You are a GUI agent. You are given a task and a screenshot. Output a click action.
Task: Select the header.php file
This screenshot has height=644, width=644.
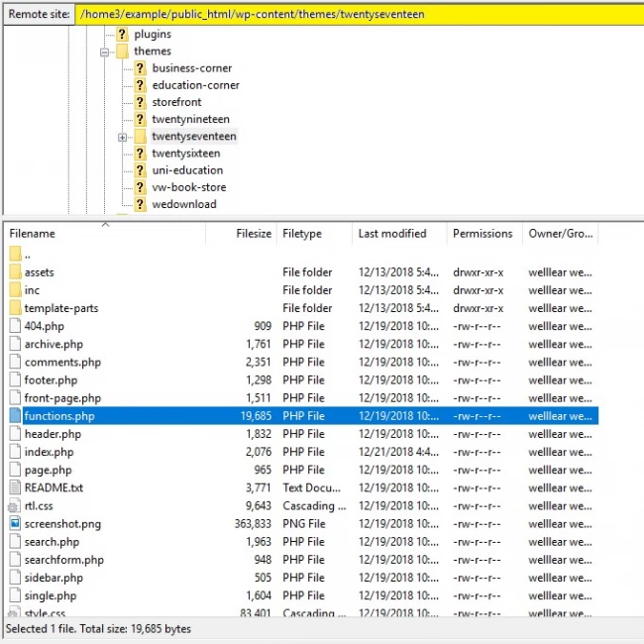(302, 434)
